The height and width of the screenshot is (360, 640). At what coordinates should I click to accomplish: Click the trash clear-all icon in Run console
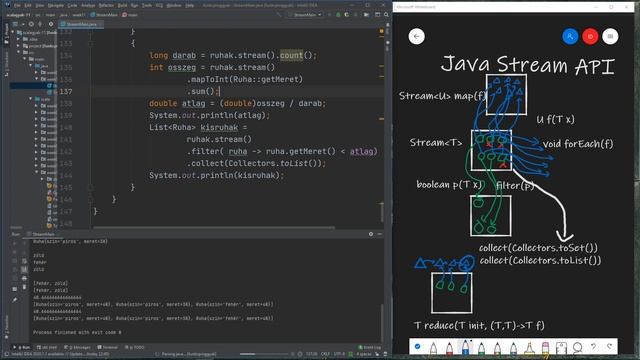pos(24,287)
